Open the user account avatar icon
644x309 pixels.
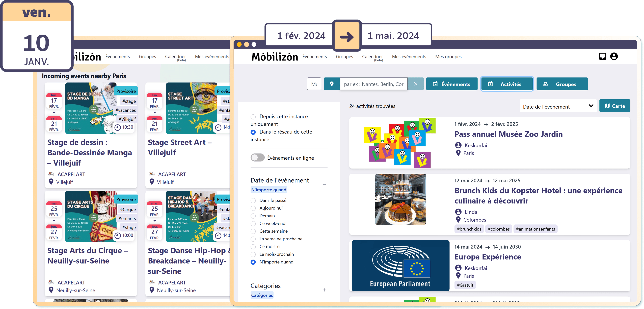click(x=614, y=57)
